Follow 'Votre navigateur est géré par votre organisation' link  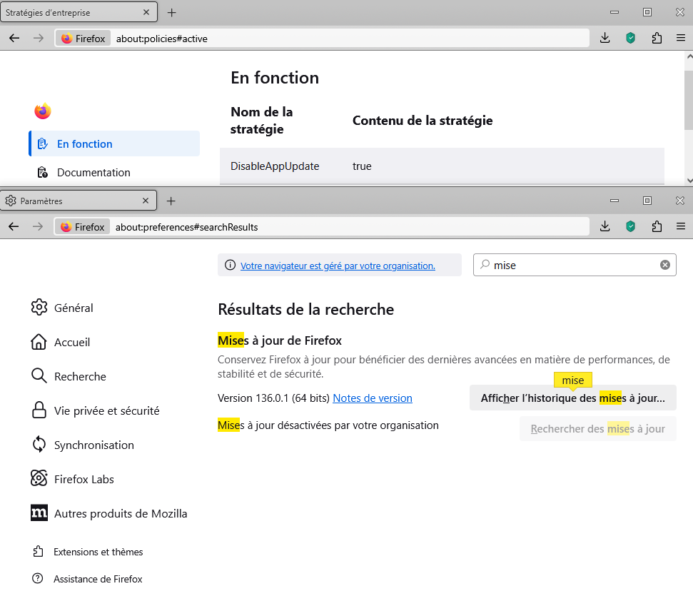tap(338, 266)
